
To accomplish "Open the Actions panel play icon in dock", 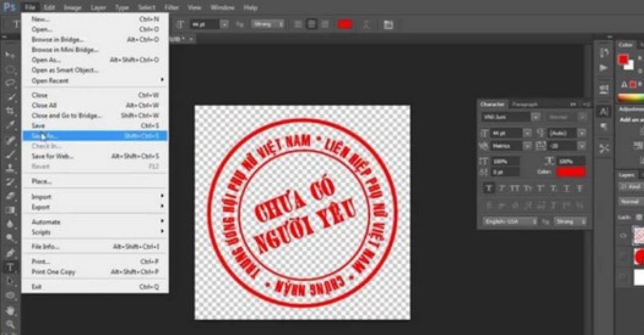I will [604, 68].
